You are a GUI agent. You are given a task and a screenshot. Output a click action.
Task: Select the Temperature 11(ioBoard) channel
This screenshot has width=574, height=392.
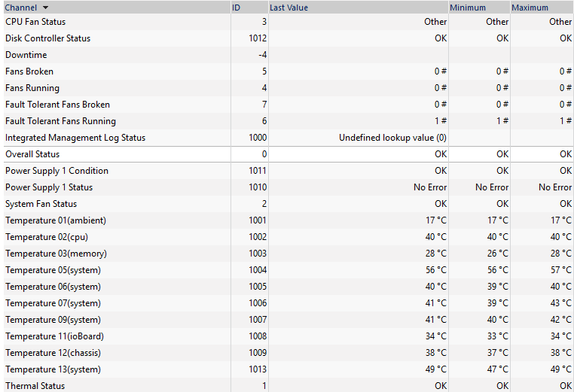pos(289,336)
